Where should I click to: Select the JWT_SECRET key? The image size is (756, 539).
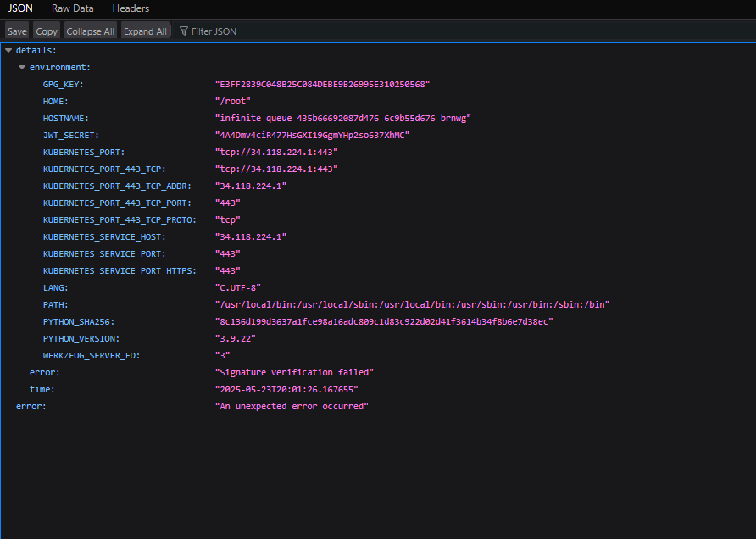pyautogui.click(x=71, y=136)
